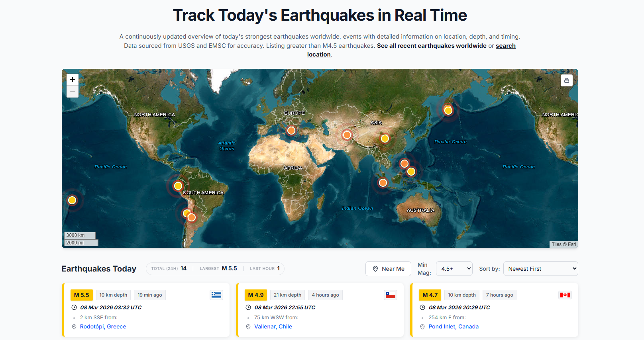Follow the search location link

pyautogui.click(x=505, y=46)
